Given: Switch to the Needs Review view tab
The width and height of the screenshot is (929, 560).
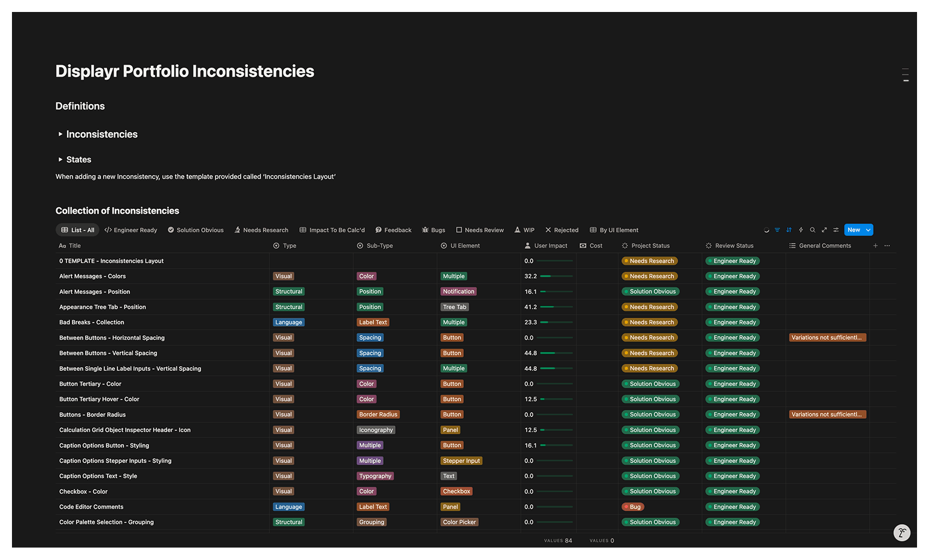Looking at the screenshot, I should pyautogui.click(x=479, y=230).
